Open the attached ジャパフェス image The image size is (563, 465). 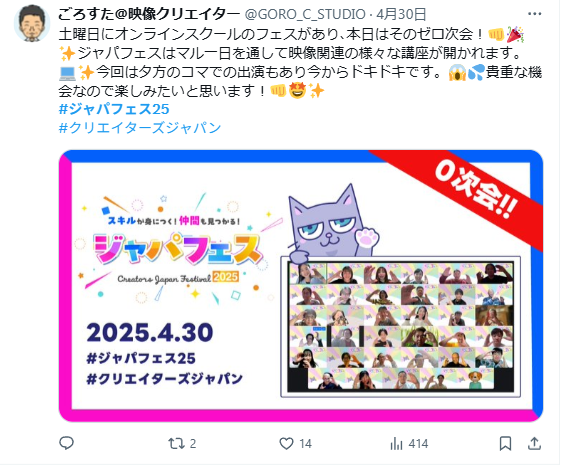[x=301, y=286]
